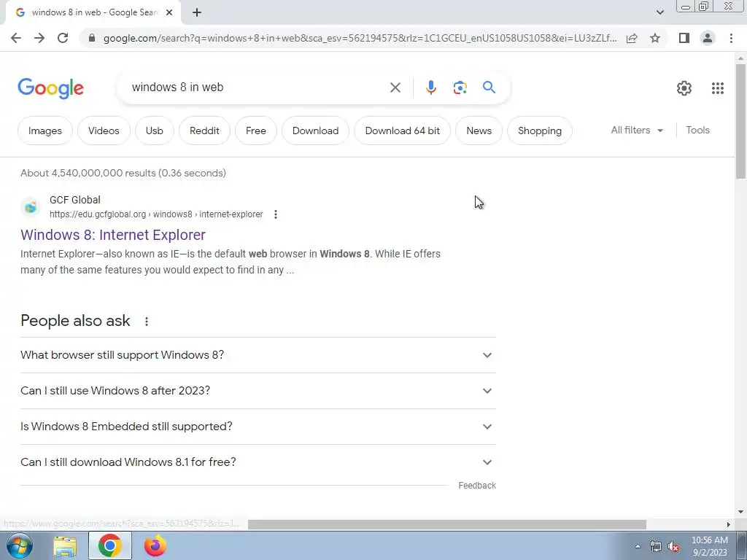The width and height of the screenshot is (747, 560).
Task: Send Feedback on People also ask
Action: pos(477,485)
